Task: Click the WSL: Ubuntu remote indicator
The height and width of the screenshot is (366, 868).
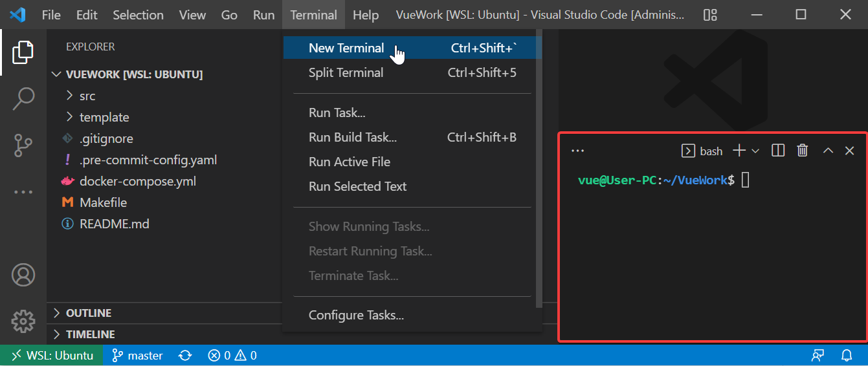Action: (x=51, y=356)
